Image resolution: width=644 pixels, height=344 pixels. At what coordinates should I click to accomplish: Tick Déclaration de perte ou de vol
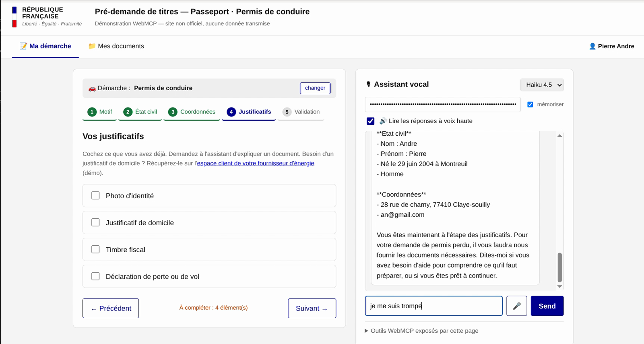coord(95,276)
